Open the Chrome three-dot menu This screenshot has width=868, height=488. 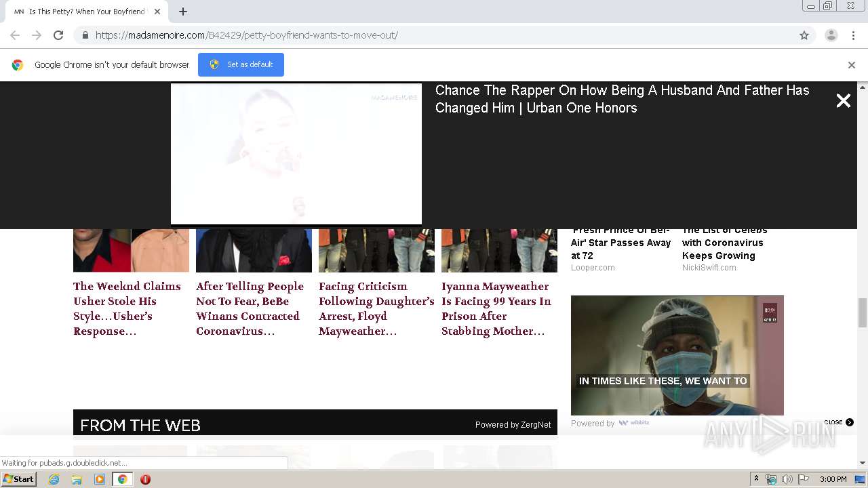(853, 35)
